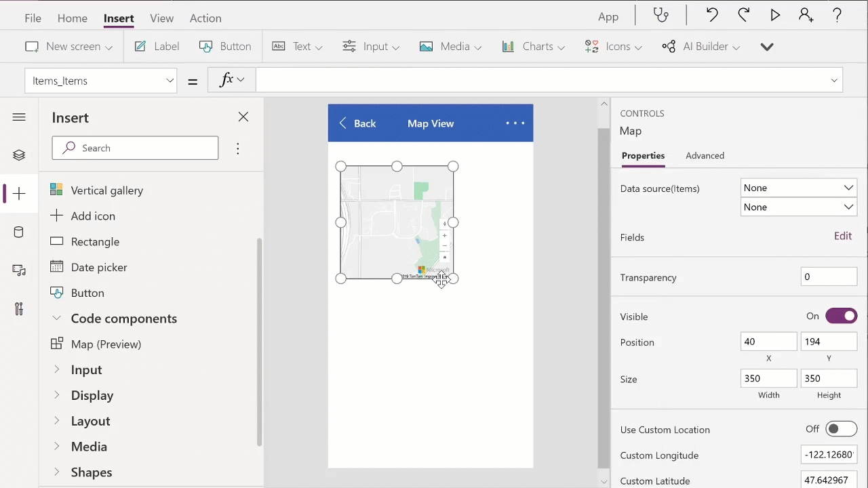Image resolution: width=868 pixels, height=488 pixels.
Task: Open the Data sources cylinder icon
Action: click(19, 232)
